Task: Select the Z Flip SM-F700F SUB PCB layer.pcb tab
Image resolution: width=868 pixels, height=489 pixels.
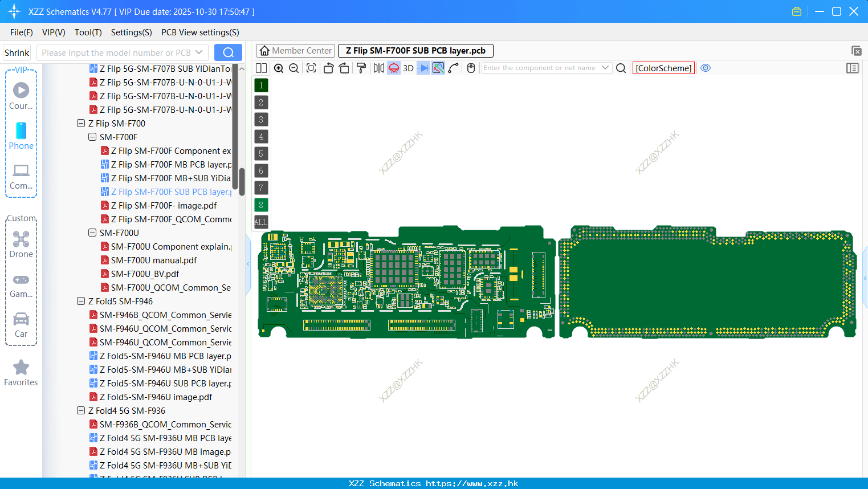Action: click(x=415, y=51)
